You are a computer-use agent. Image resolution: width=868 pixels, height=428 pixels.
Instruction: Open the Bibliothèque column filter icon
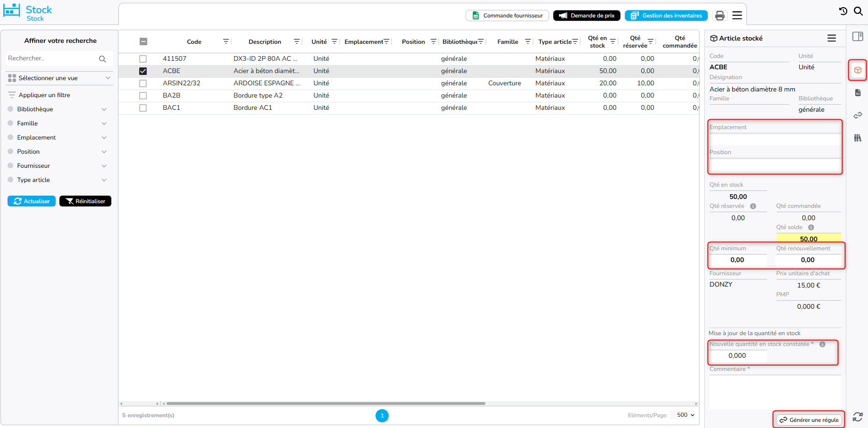(x=481, y=41)
